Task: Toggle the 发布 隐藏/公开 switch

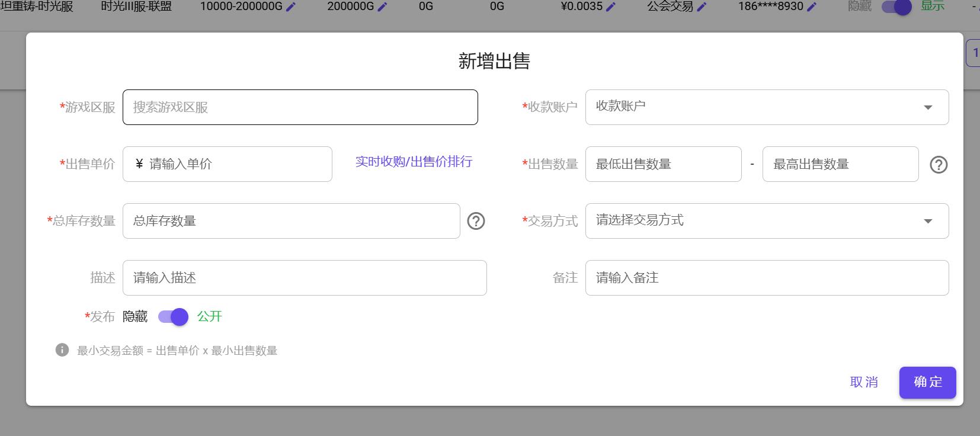Action: point(173,317)
